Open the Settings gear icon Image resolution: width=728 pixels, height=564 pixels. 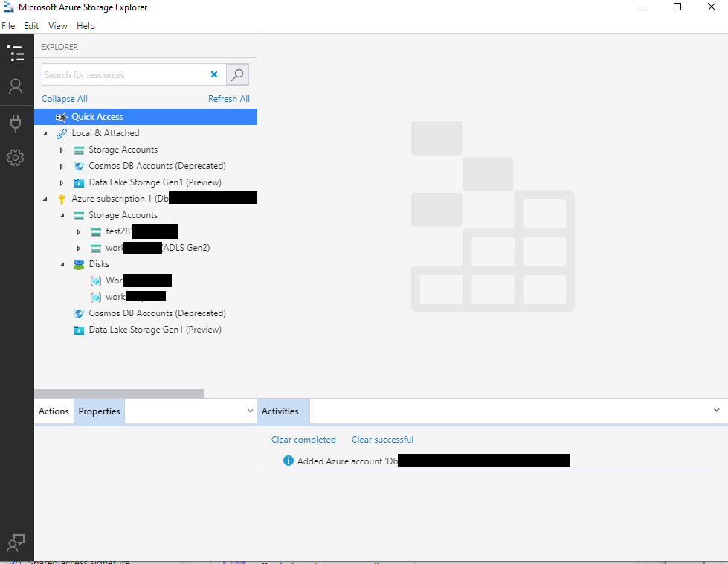tap(16, 158)
